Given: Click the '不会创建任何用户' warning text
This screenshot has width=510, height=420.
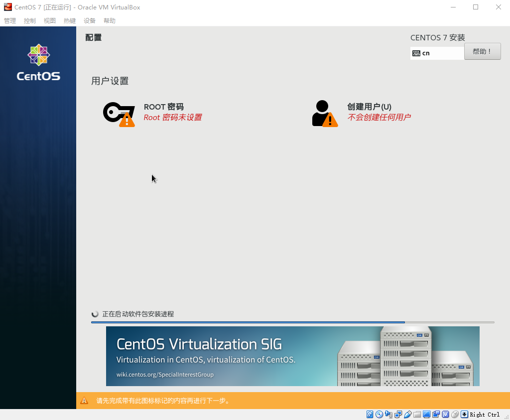Looking at the screenshot, I should click(379, 117).
